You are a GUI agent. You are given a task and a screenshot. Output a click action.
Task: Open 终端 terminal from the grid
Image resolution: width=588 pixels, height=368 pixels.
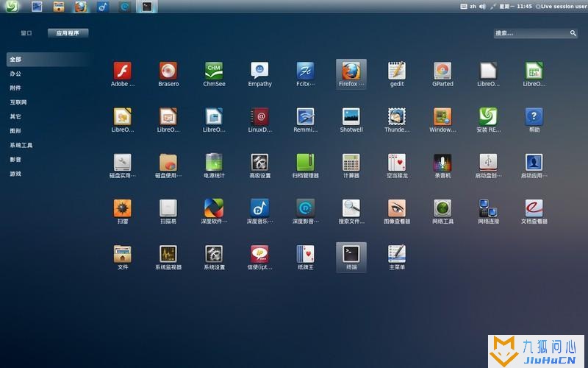click(x=351, y=257)
